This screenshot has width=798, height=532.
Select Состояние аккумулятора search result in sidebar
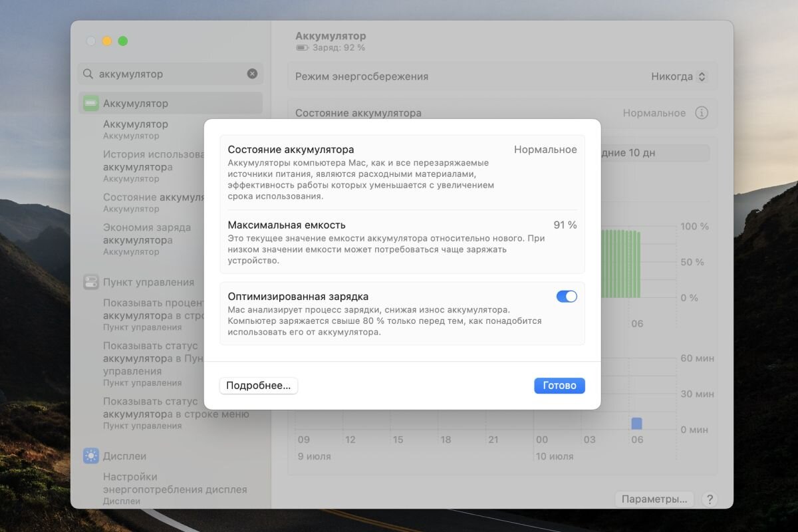pyautogui.click(x=153, y=202)
